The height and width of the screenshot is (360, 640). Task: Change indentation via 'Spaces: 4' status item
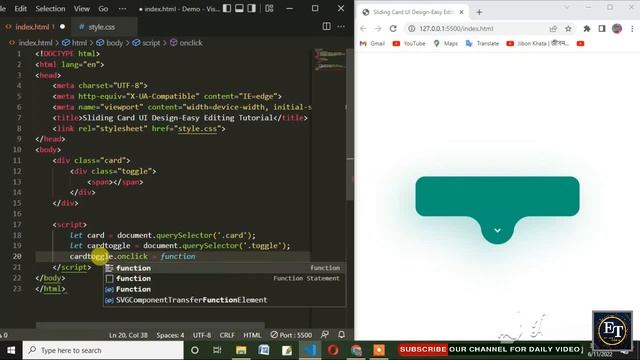click(x=170, y=335)
